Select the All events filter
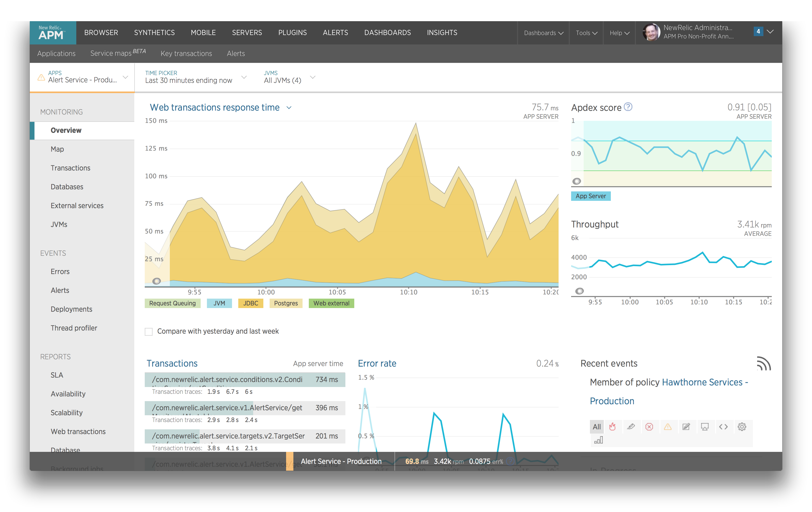812x512 pixels. tap(596, 426)
